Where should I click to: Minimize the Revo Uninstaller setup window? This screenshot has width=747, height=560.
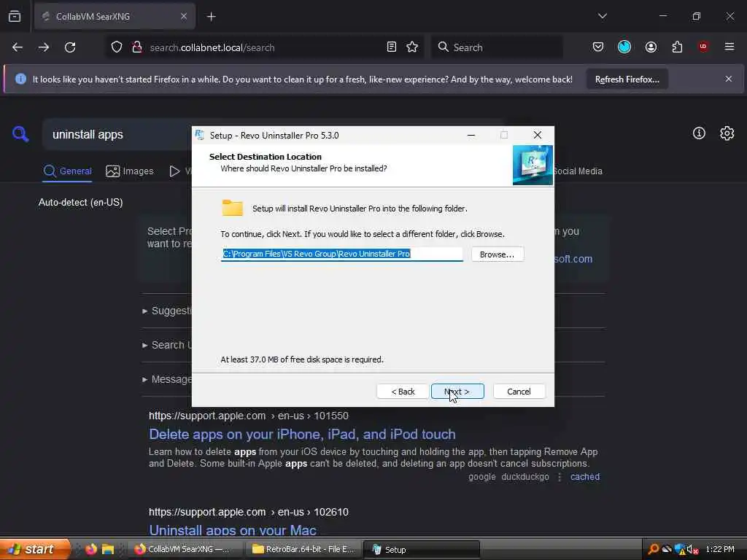[471, 135]
